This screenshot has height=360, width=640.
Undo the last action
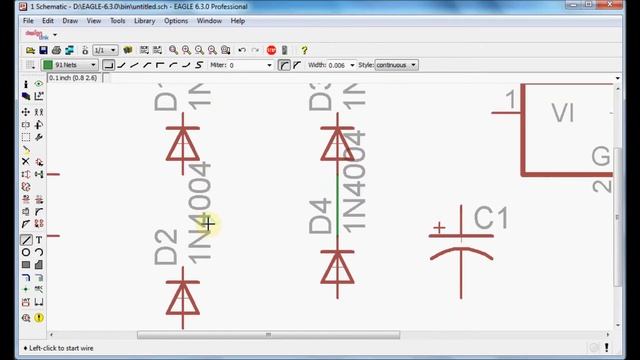click(242, 50)
